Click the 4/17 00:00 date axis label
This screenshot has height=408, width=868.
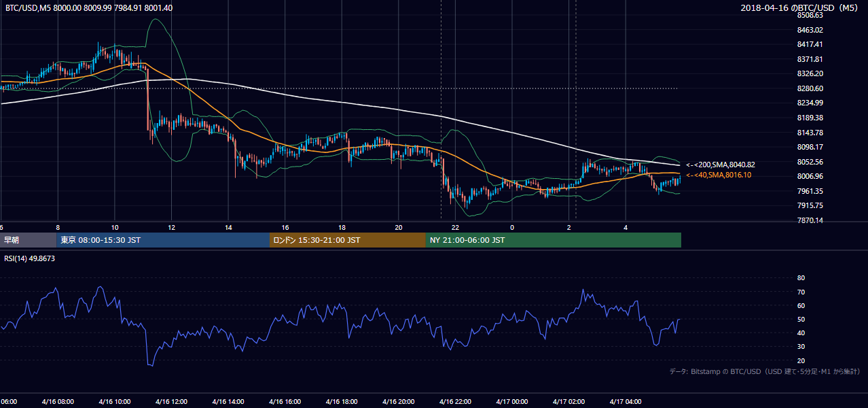[512, 401]
